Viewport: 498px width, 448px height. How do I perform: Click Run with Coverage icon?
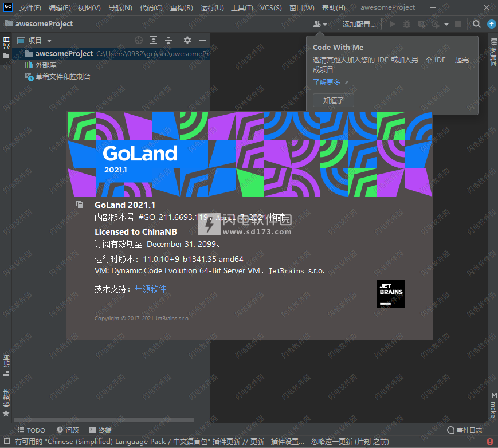(x=421, y=24)
